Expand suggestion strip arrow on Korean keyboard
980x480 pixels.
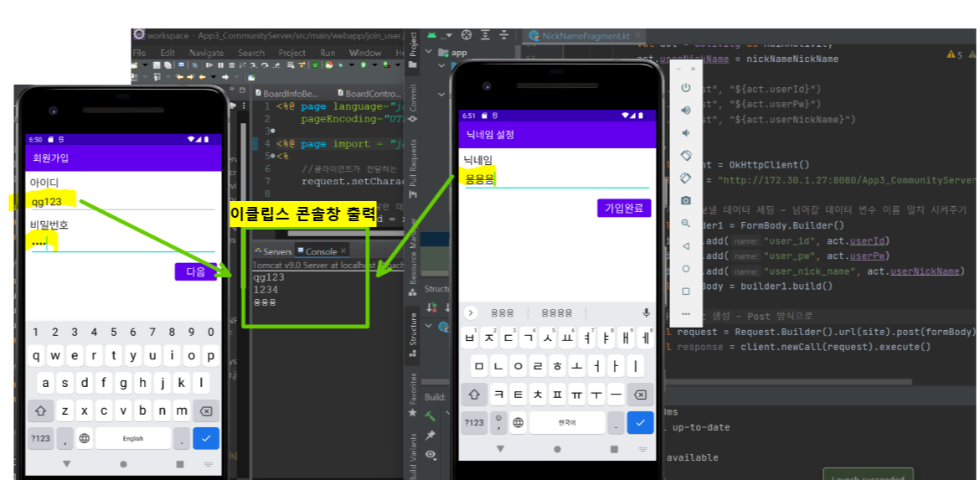coord(471,312)
